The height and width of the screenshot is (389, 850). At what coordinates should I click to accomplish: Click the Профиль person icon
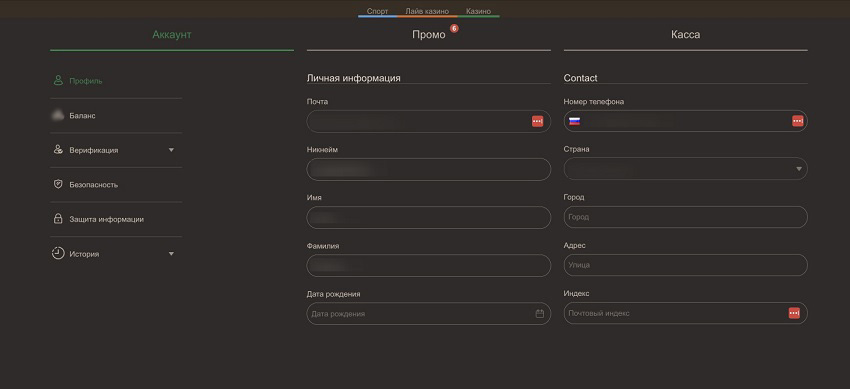(x=58, y=81)
